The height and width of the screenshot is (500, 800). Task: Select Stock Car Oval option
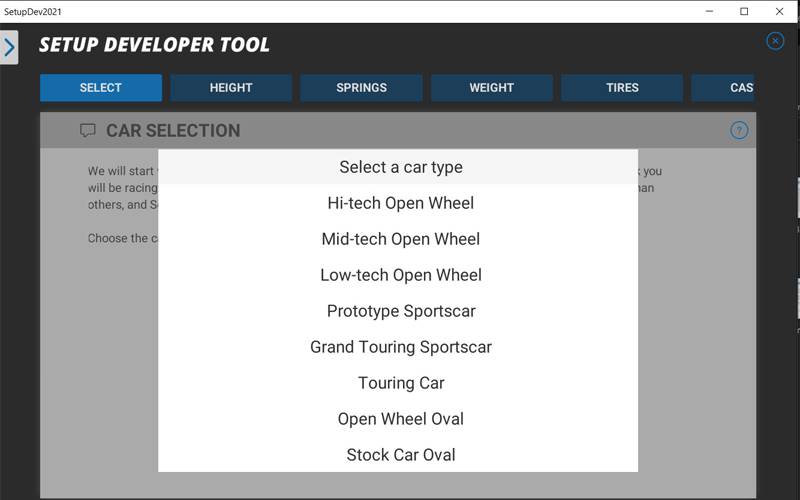(x=400, y=455)
